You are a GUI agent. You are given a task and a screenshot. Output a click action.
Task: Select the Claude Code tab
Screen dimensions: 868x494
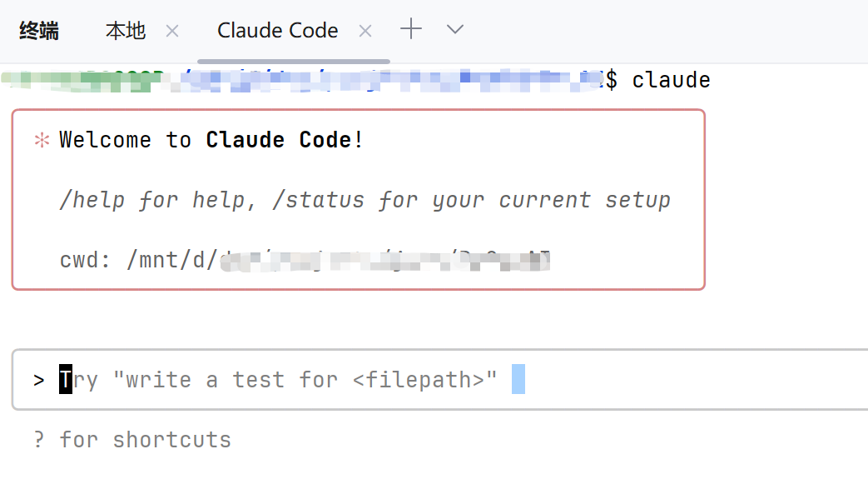point(277,30)
